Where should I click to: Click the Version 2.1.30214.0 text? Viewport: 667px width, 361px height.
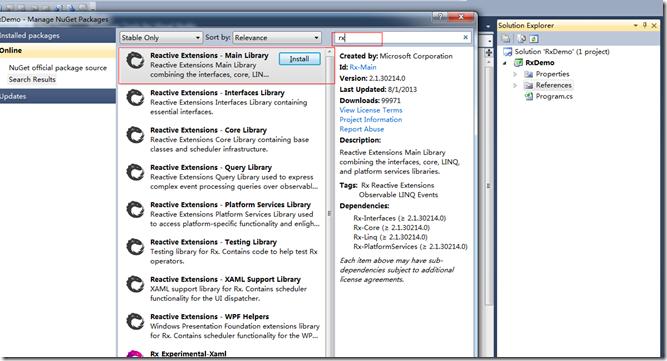click(x=372, y=78)
